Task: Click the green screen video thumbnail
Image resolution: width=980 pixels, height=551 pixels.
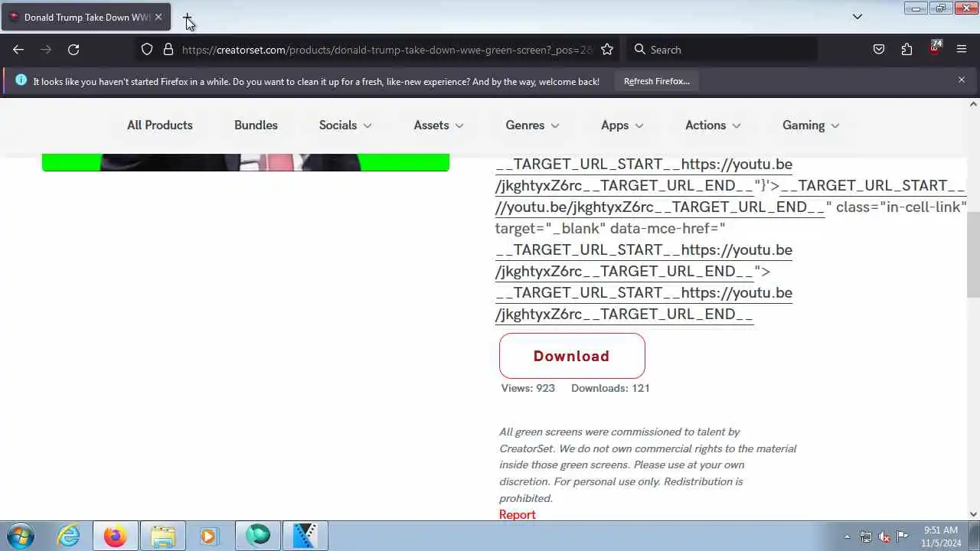Action: pyautogui.click(x=246, y=161)
